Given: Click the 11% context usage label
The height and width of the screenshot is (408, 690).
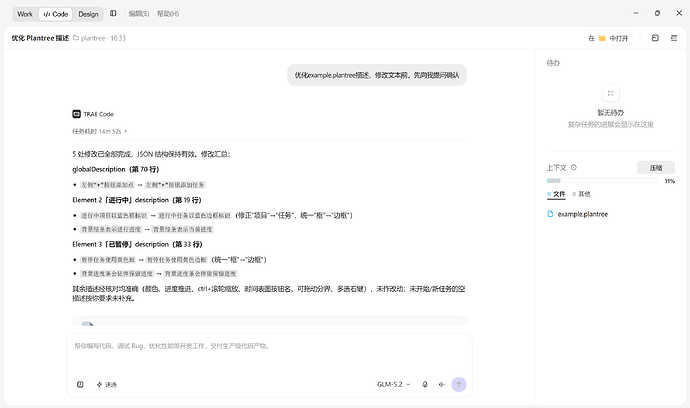Looking at the screenshot, I should click(x=669, y=181).
